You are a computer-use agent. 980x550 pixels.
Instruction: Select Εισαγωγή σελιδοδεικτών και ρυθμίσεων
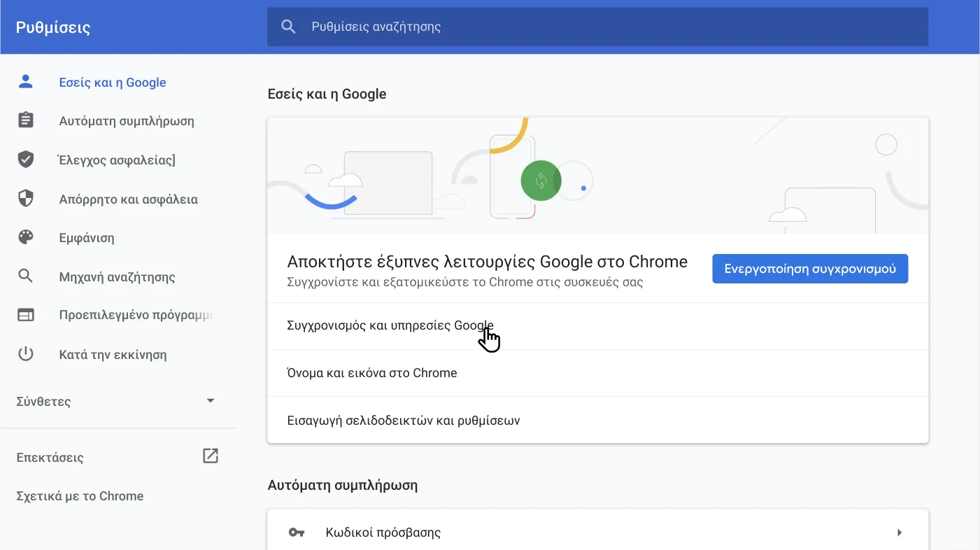(404, 421)
